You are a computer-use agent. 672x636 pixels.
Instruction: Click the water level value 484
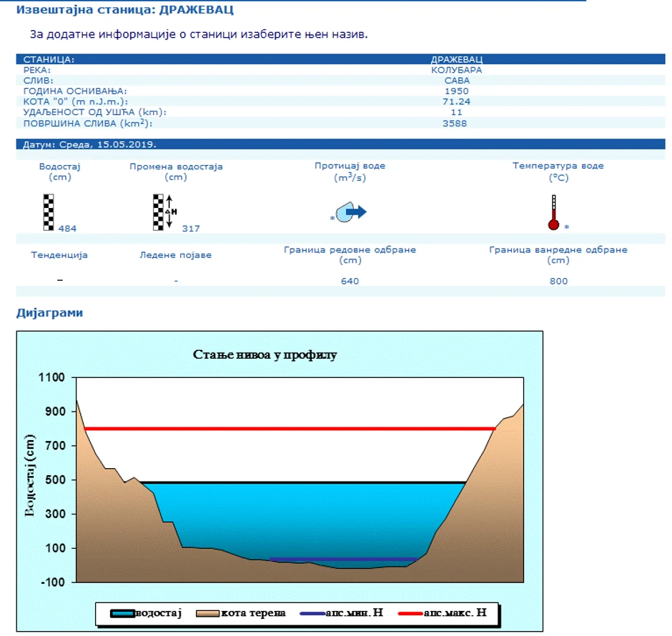pos(67,229)
